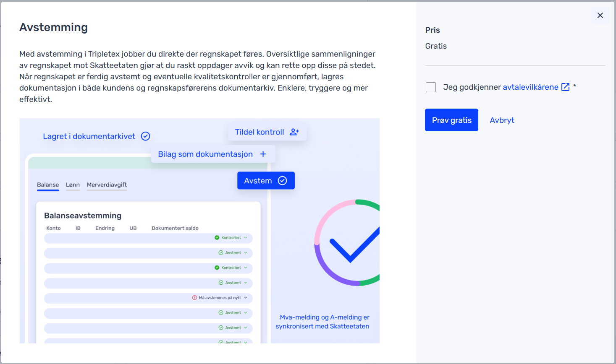Screen dimensions: 616x364
Task: Click the plus icon on Bilag som dokumentasjon
Action: 263,154
